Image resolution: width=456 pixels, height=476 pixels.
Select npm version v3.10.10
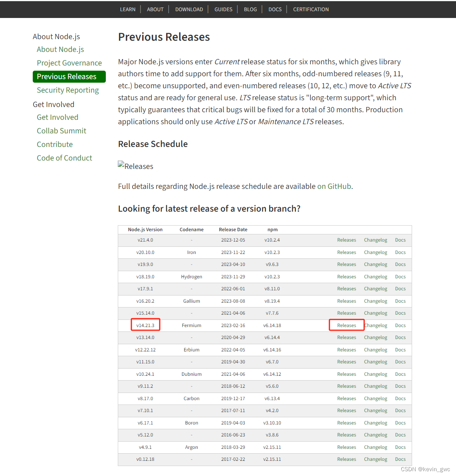[x=272, y=423]
